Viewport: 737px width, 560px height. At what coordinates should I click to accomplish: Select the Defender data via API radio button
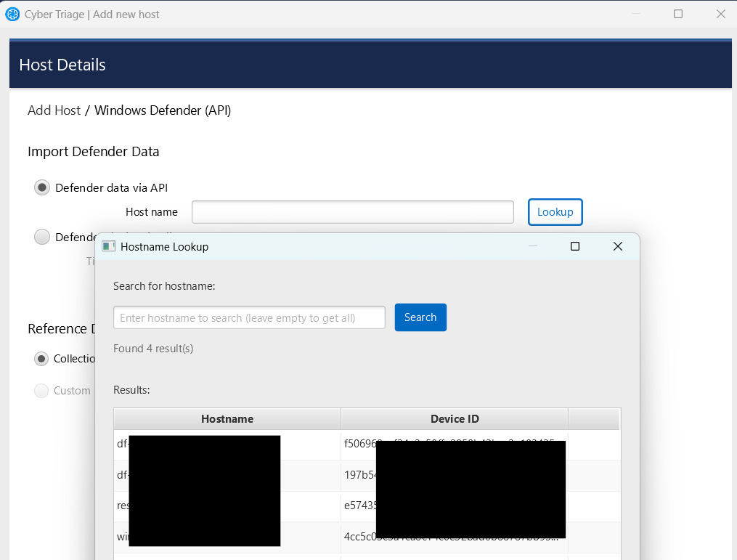pyautogui.click(x=41, y=187)
